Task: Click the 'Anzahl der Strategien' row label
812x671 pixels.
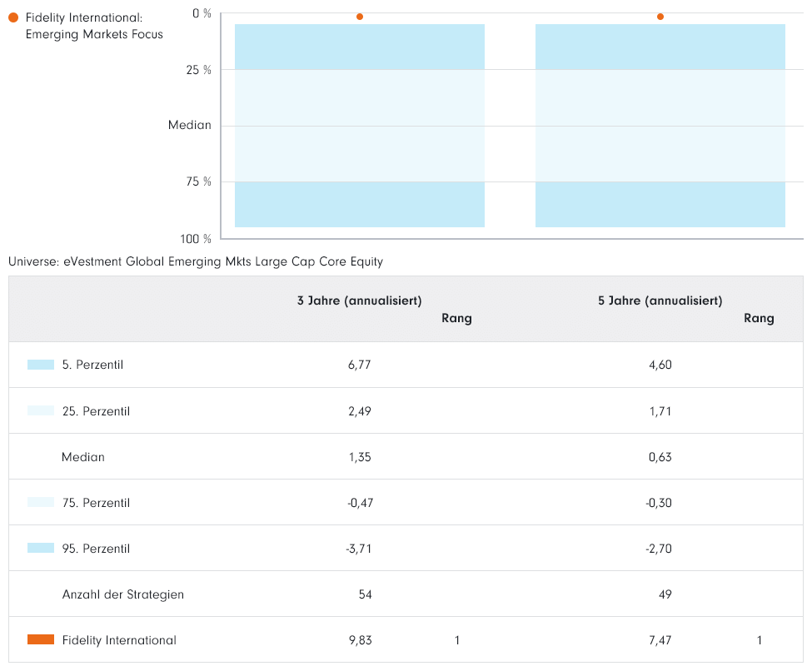Action: tap(123, 594)
